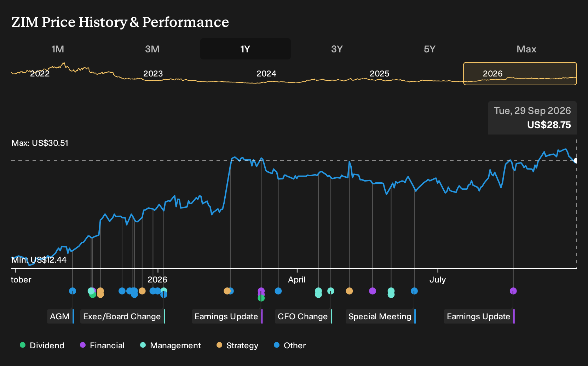
Task: Click the highlighted 2026 range selector window
Action: (520, 74)
